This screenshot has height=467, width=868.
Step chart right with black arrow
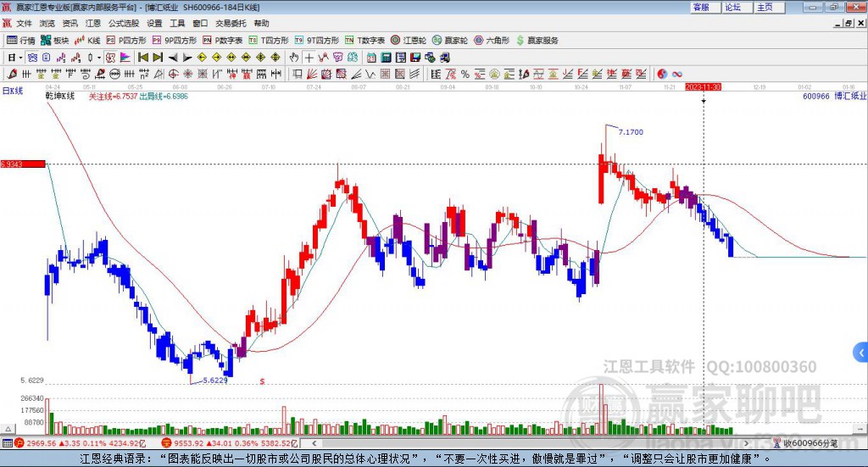point(187,58)
